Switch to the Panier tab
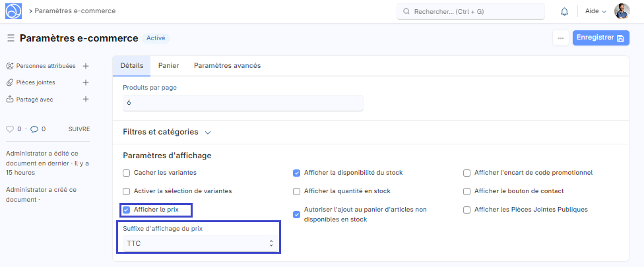The width and height of the screenshot is (644, 267). 168,66
